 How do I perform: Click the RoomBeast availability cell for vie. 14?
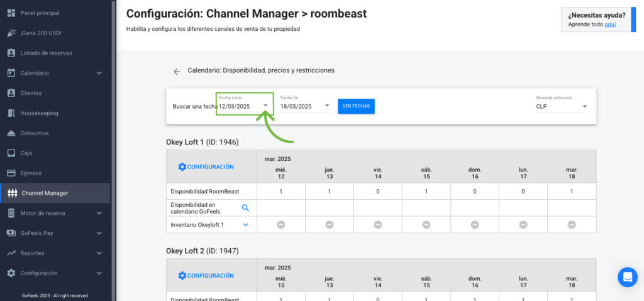[377, 191]
